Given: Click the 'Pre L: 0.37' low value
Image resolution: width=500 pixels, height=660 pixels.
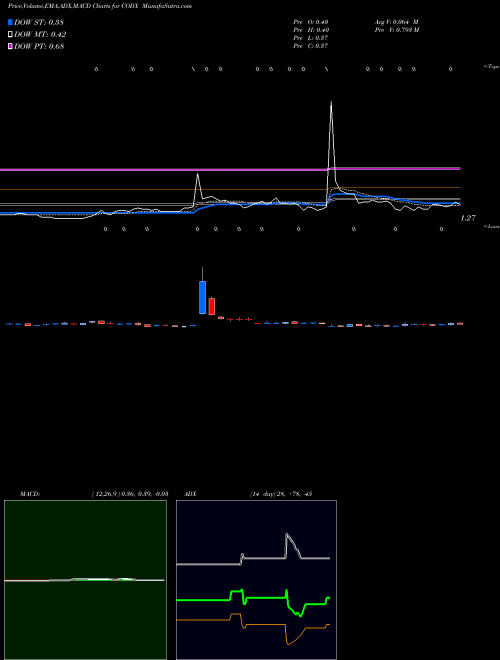Looking at the screenshot, I should (x=311, y=38).
